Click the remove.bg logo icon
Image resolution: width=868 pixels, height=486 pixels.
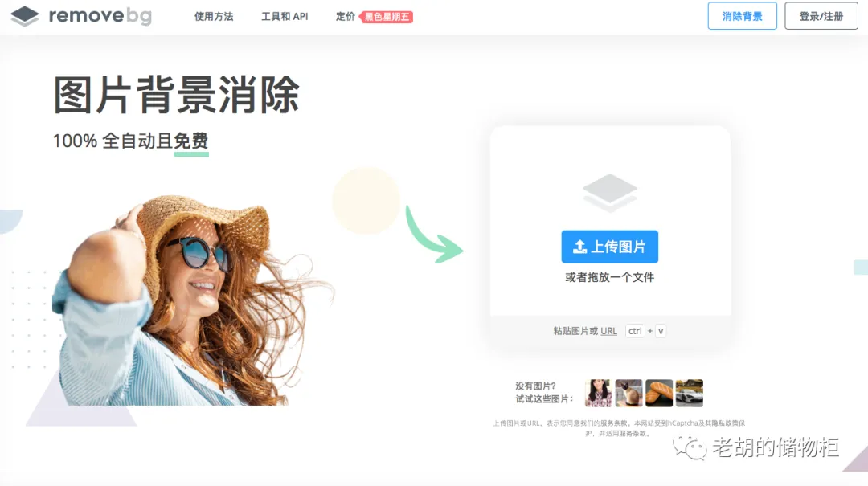click(x=25, y=16)
